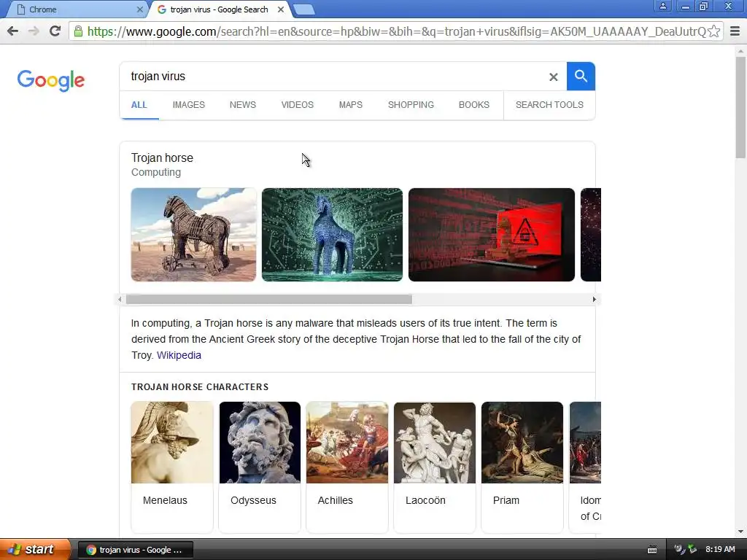Click the address bar URL
747x560 pixels.
[x=396, y=31]
